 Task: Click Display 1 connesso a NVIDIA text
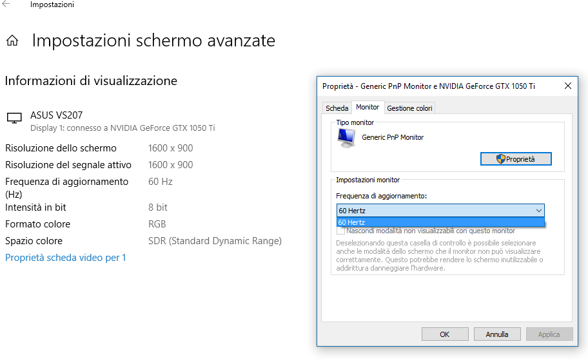coord(122,128)
